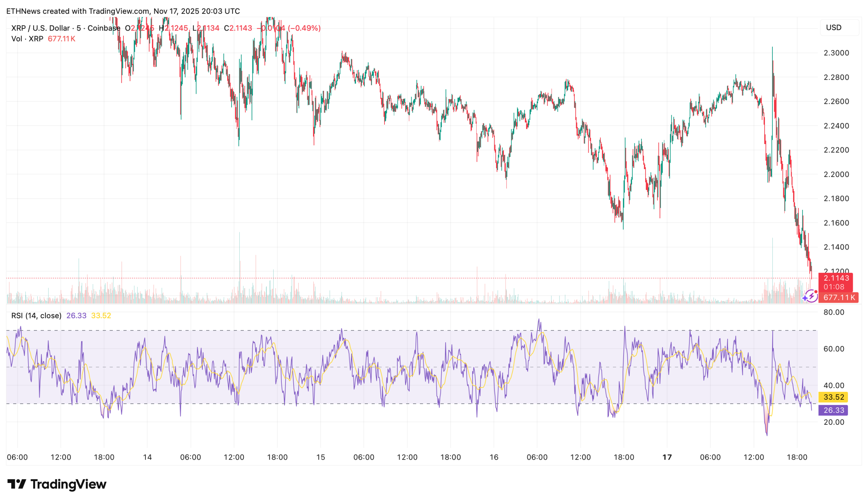Click the TradingView logo icon

point(17,484)
